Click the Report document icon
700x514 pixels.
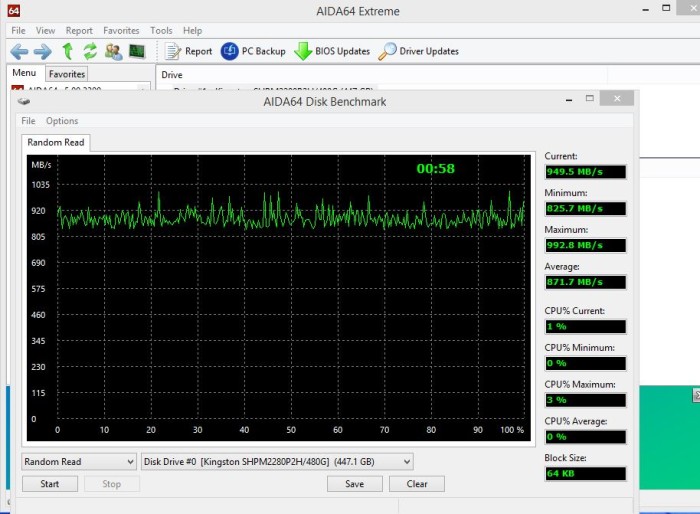pos(172,51)
